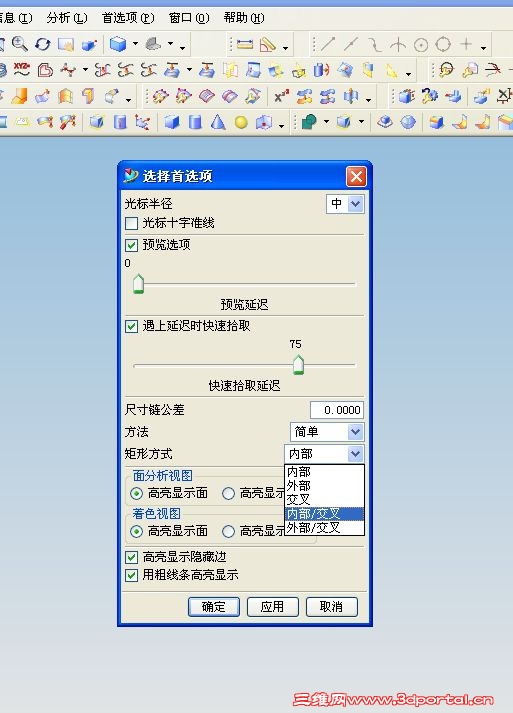Click the 确定 button
Screen dimensions: 513x713
click(x=214, y=607)
